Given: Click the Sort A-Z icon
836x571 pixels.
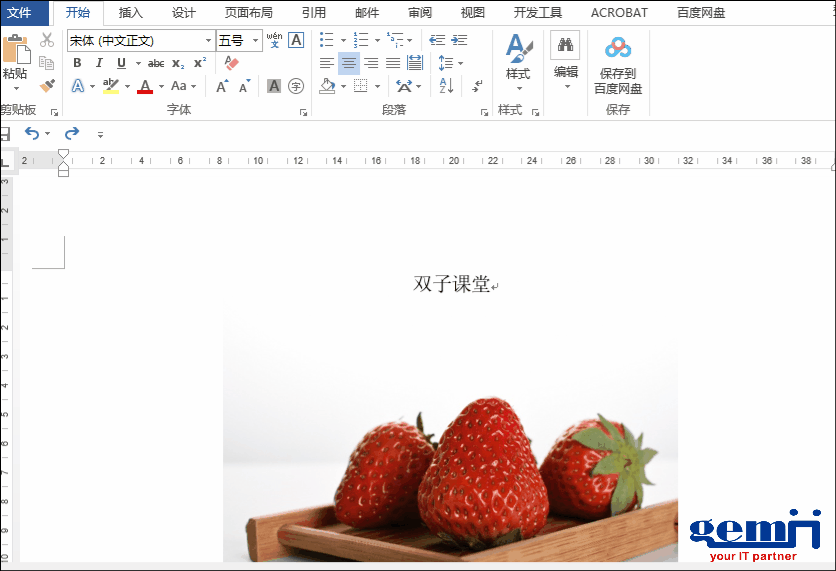Looking at the screenshot, I should [445, 86].
